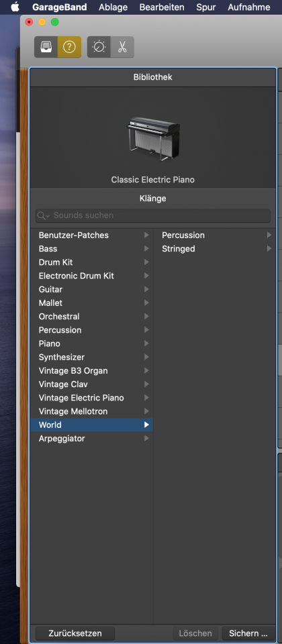The height and width of the screenshot is (644, 282).
Task: Open the Editors scissors icon
Action: click(122, 47)
